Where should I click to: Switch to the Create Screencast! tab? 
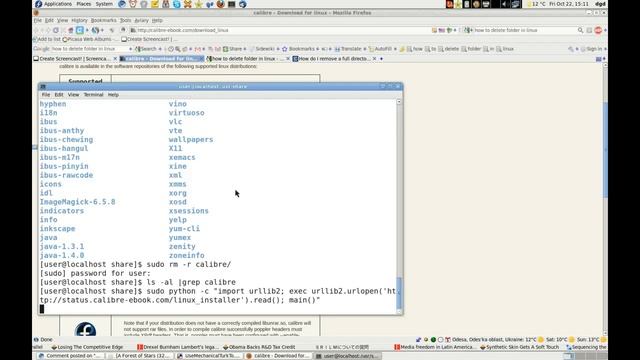[75, 59]
